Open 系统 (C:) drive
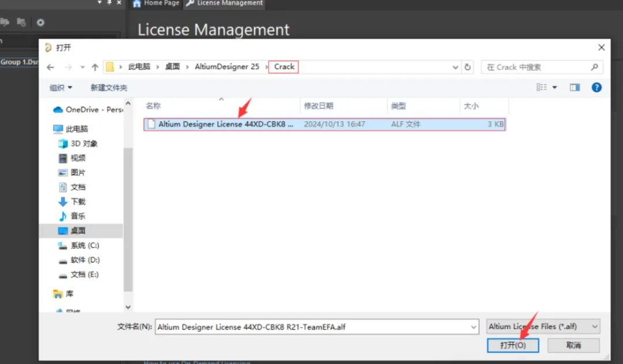Viewport: 623px width, 364px height. click(x=78, y=245)
